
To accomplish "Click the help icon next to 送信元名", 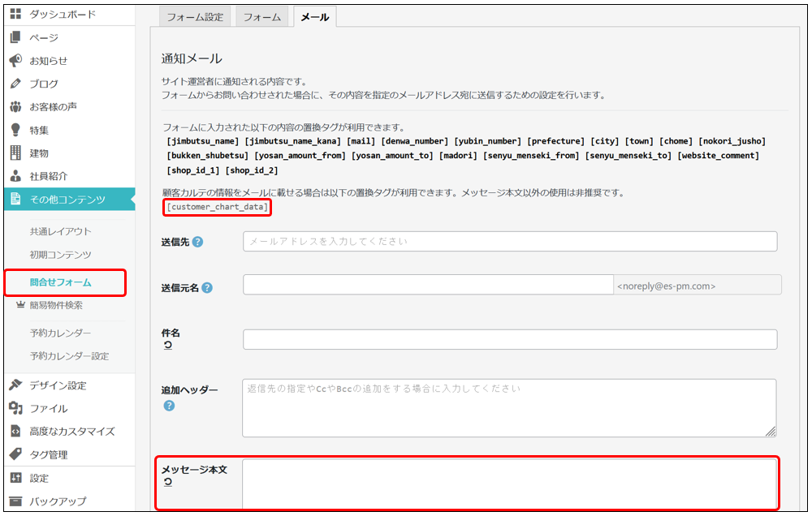I will pos(207,288).
